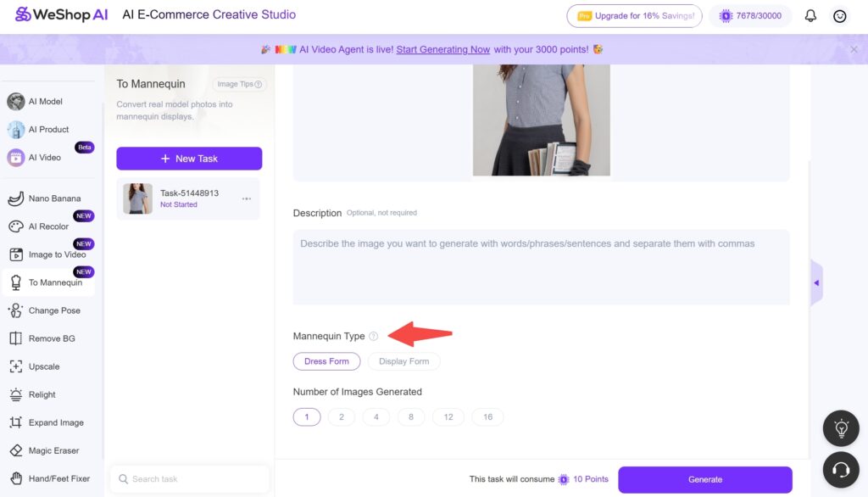Click the lightbulb tips icon
Screen dimensions: 868x497
click(841, 429)
